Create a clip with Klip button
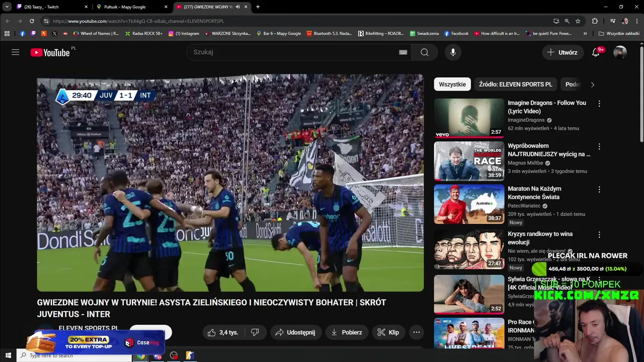This screenshot has height=362, width=644. pyautogui.click(x=388, y=332)
